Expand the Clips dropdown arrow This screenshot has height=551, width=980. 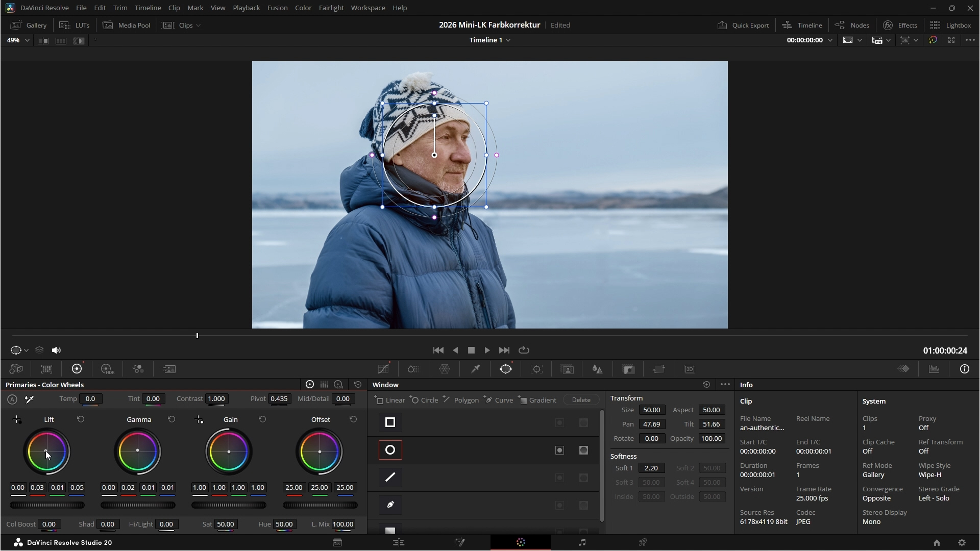click(199, 26)
